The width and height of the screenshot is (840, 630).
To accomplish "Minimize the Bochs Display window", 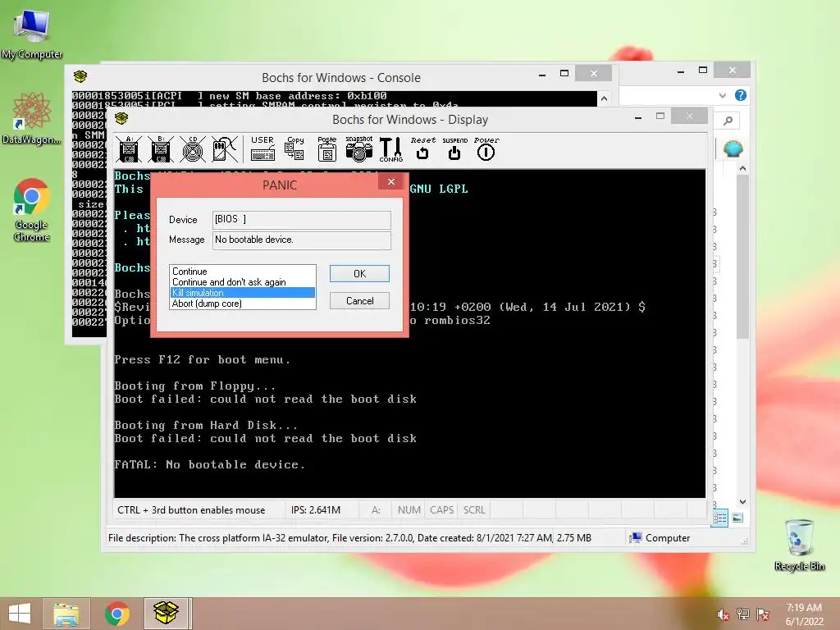I will (x=638, y=117).
